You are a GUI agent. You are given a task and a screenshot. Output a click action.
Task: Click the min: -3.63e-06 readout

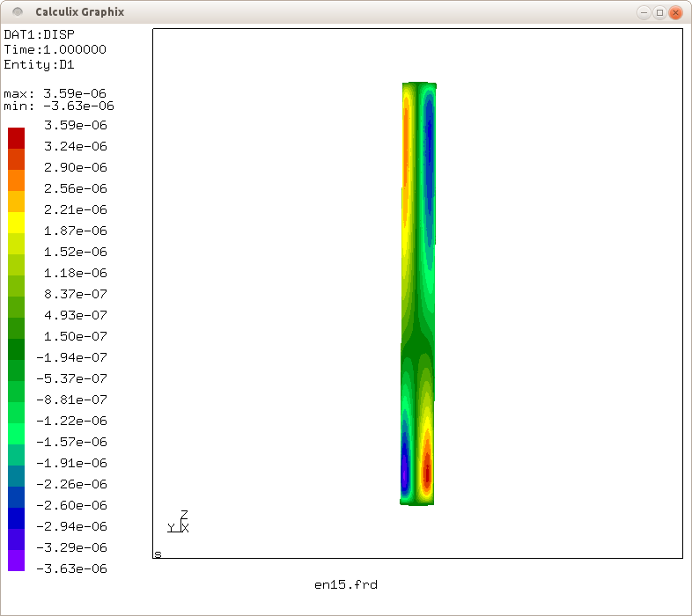(59, 106)
